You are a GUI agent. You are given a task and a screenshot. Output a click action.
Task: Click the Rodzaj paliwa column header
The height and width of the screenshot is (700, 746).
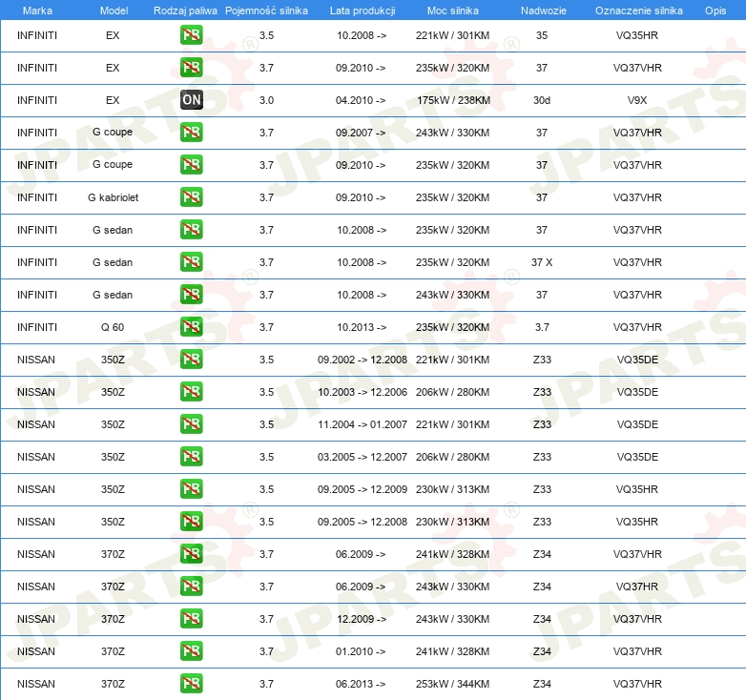coord(185,10)
